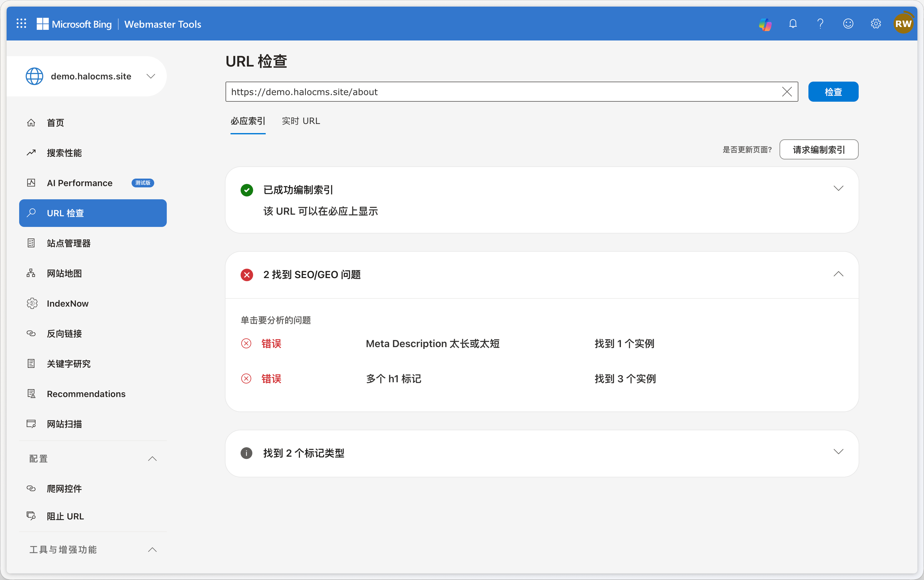Viewport: 924px width, 580px height.
Task: Click the IndexNow gear icon
Action: [x=32, y=303]
